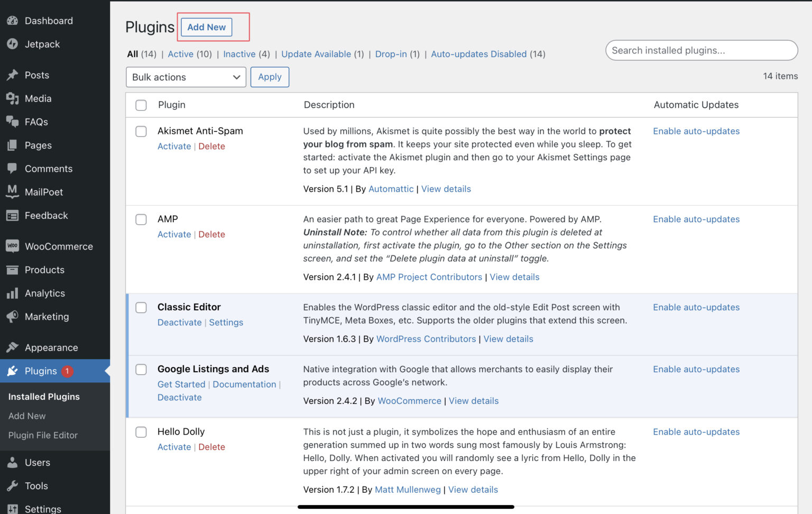Enable auto-updates for Akismet Anti-Spam
812x514 pixels.
point(696,131)
